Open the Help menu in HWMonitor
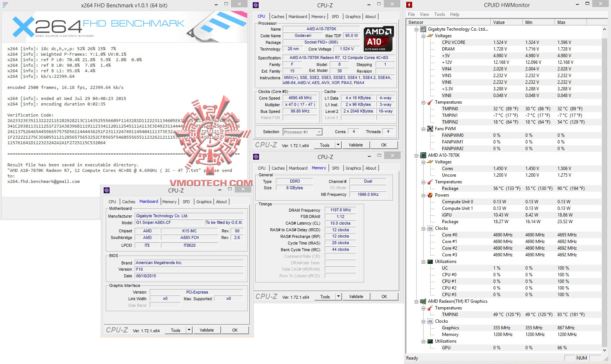611x364 pixels. [455, 14]
